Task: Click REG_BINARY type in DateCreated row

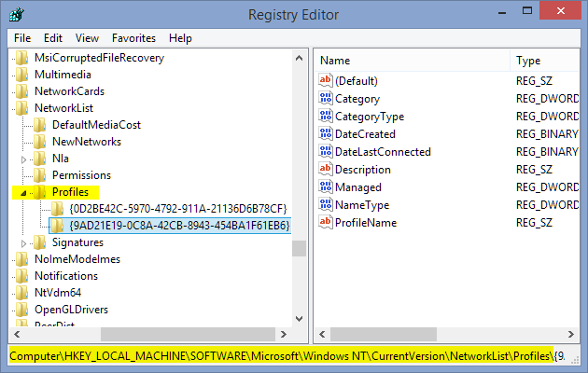Action: (547, 134)
